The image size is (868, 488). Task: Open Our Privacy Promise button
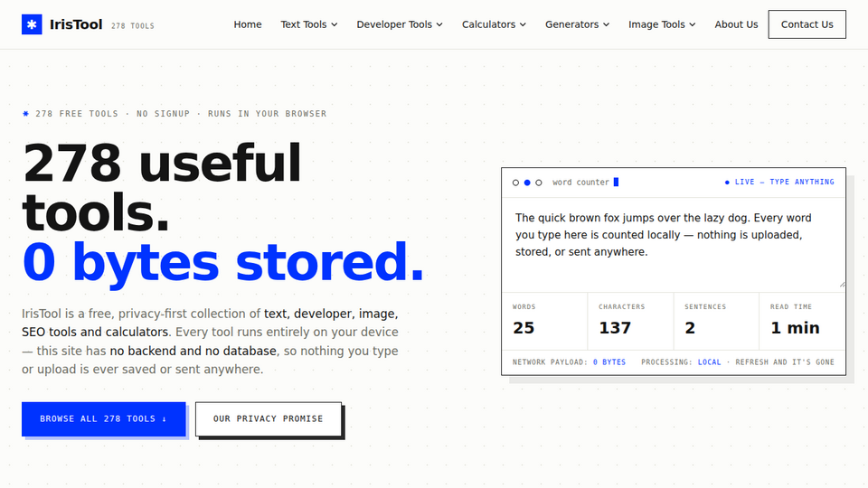(x=269, y=418)
